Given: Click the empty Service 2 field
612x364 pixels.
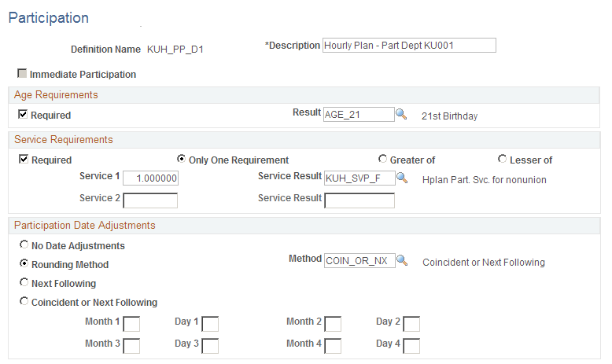Looking at the screenshot, I should [150, 200].
